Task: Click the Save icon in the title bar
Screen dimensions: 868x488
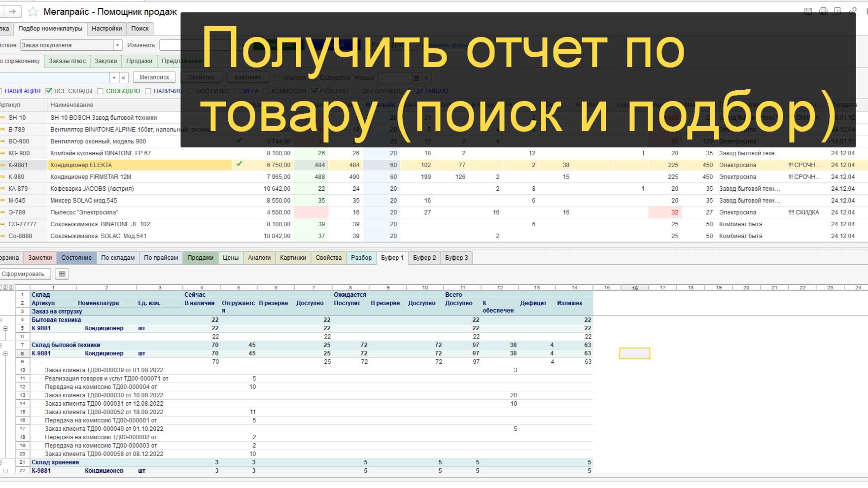Action: tap(808, 11)
